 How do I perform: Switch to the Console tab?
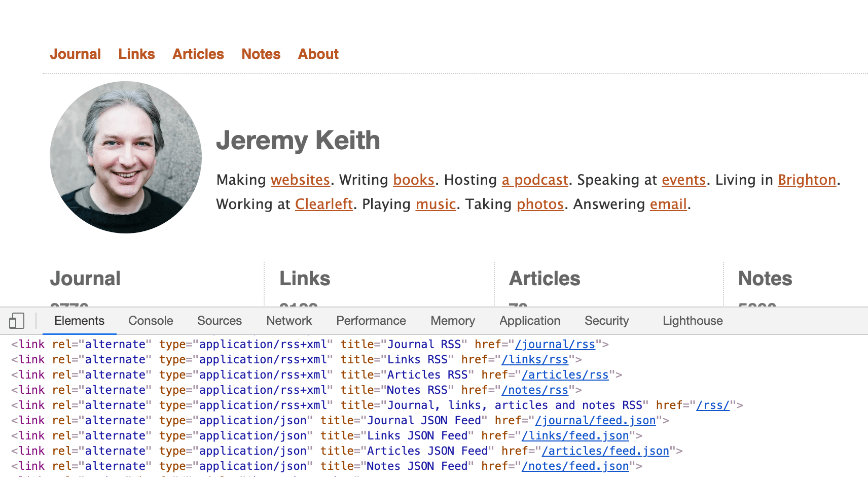tap(151, 321)
